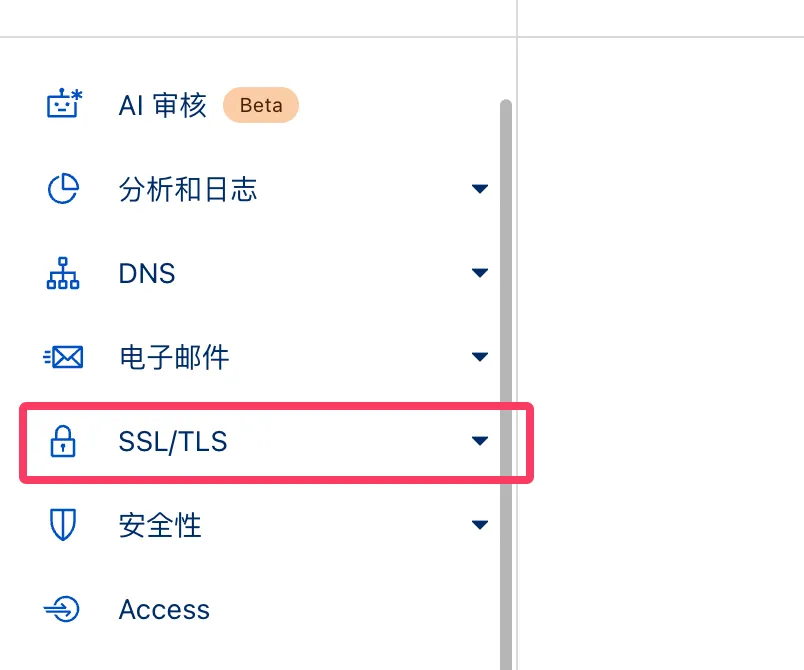Select the DNS text label
This screenshot has height=670, width=804.
[147, 273]
